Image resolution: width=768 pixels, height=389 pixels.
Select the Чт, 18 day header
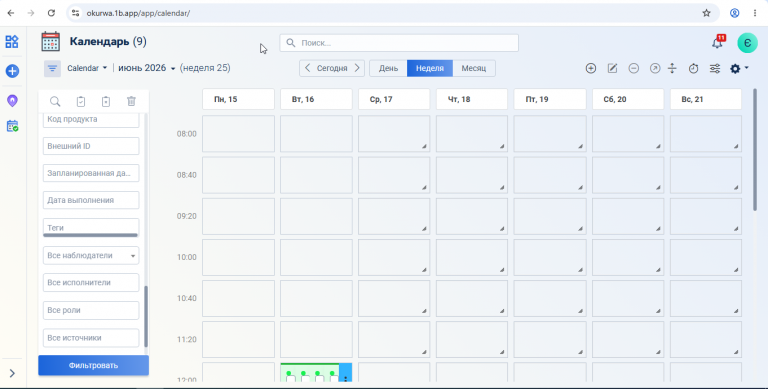pyautogui.click(x=472, y=99)
